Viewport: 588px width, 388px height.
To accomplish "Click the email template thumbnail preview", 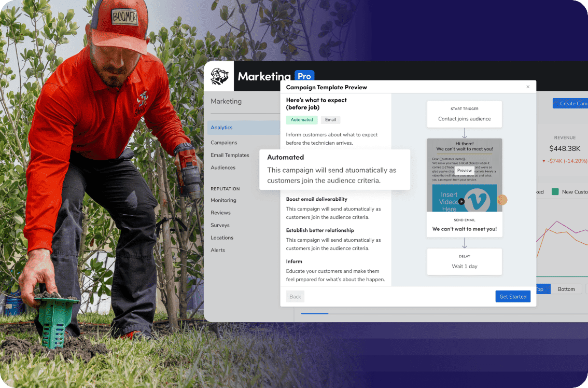I will tap(464, 175).
